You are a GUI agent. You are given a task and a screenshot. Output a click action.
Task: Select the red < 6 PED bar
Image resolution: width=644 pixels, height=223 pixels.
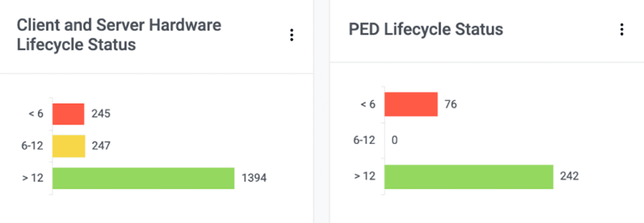(x=411, y=104)
